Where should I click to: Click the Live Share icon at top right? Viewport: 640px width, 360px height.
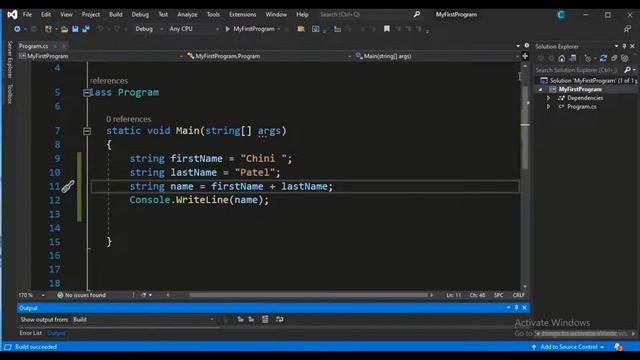[x=627, y=29]
